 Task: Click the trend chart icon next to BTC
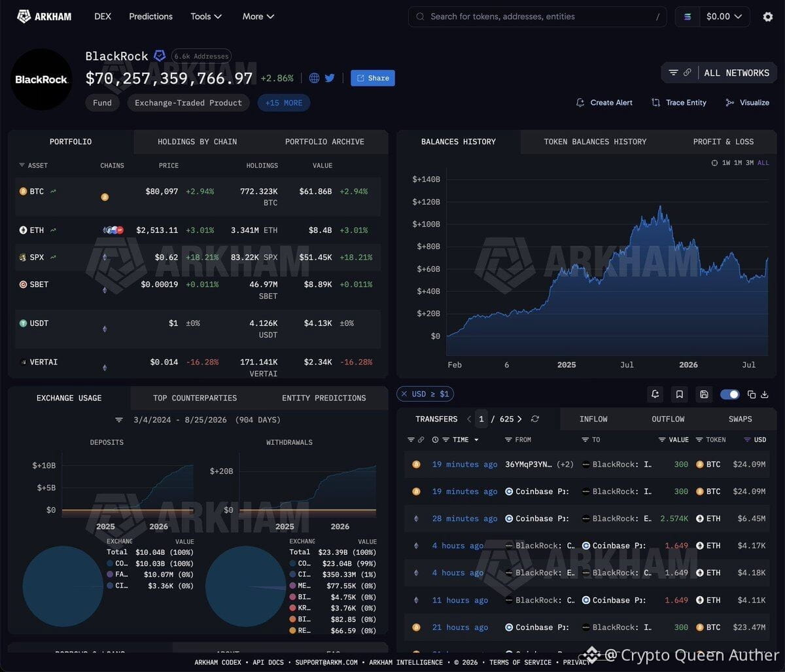click(53, 191)
